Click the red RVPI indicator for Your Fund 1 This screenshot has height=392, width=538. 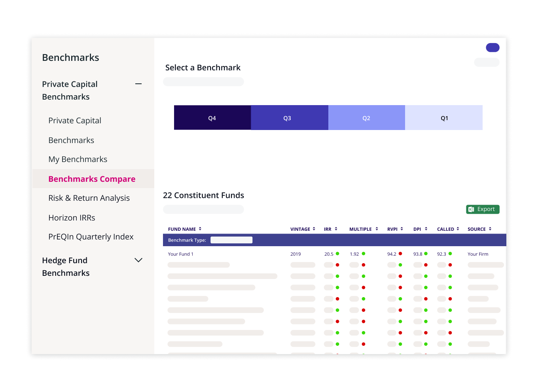(x=400, y=254)
